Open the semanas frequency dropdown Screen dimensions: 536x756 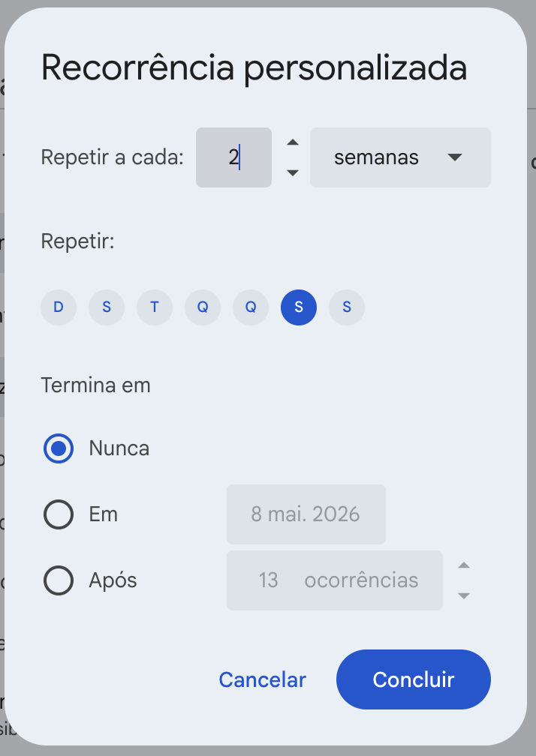tap(400, 157)
